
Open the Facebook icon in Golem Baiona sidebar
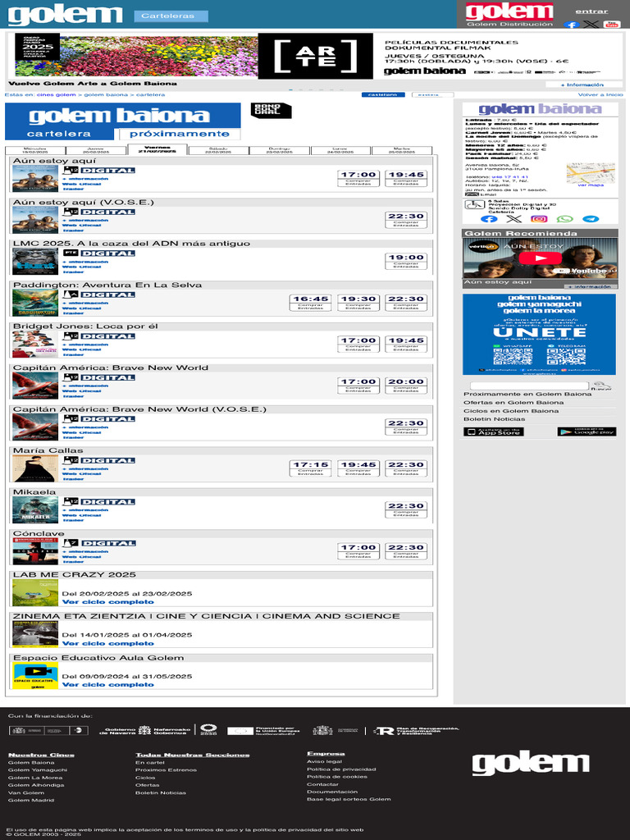pos(489,219)
